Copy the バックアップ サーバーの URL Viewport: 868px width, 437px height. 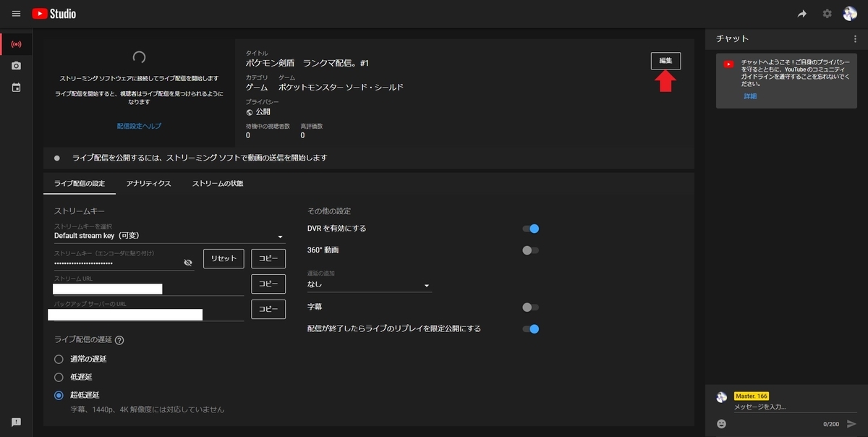[268, 309]
